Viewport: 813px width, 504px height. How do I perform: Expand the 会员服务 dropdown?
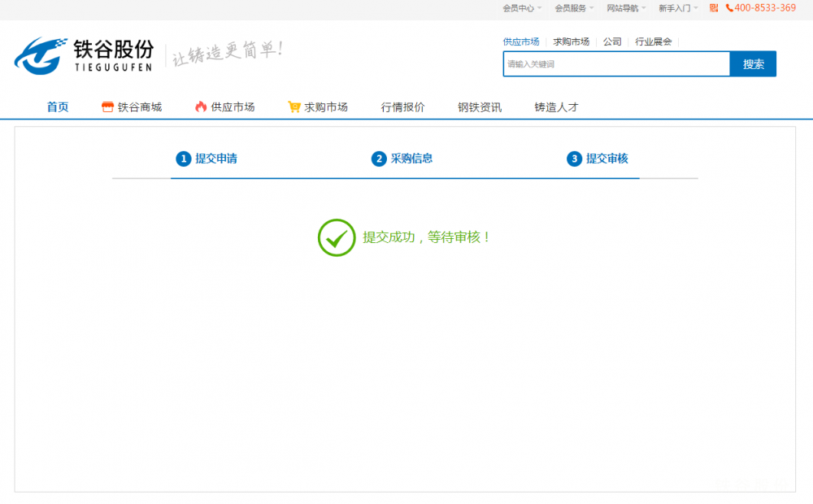[x=574, y=8]
